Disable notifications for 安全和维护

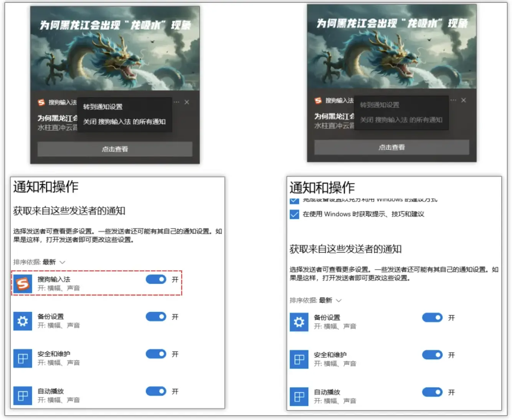(x=155, y=354)
